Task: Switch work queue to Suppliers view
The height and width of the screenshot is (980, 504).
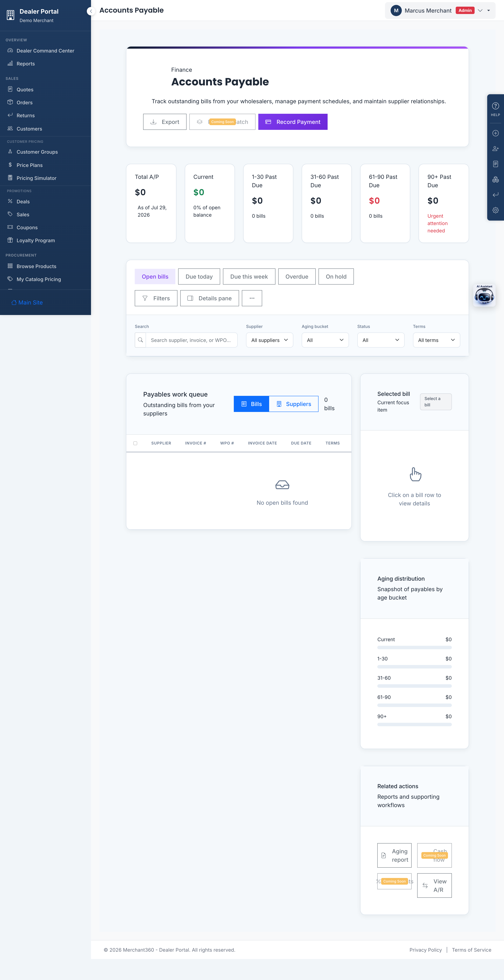Action: [x=294, y=404]
